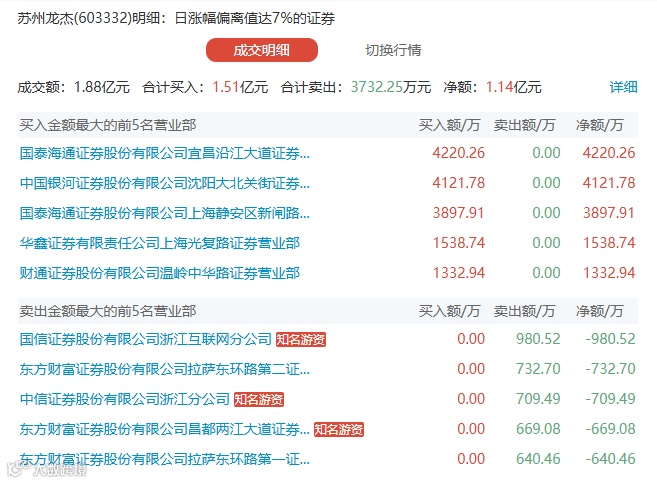
Task: Click net value -640.46
Action: pos(610,459)
